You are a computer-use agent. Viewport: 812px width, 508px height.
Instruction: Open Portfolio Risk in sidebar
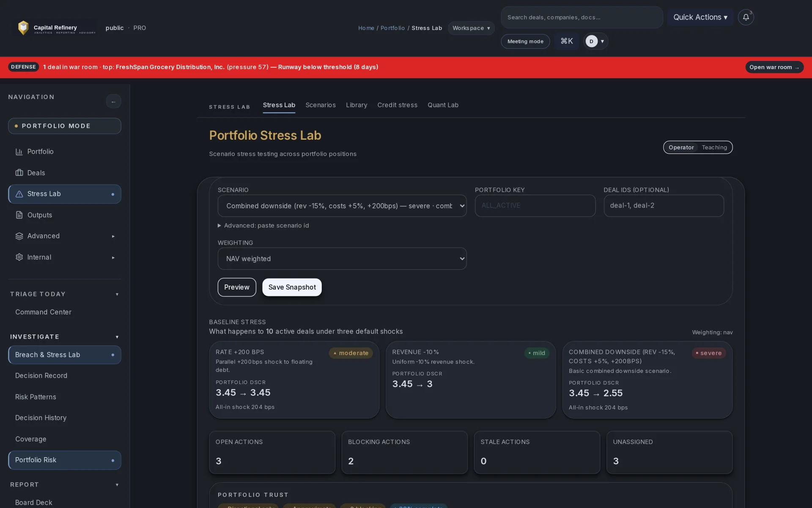65,460
